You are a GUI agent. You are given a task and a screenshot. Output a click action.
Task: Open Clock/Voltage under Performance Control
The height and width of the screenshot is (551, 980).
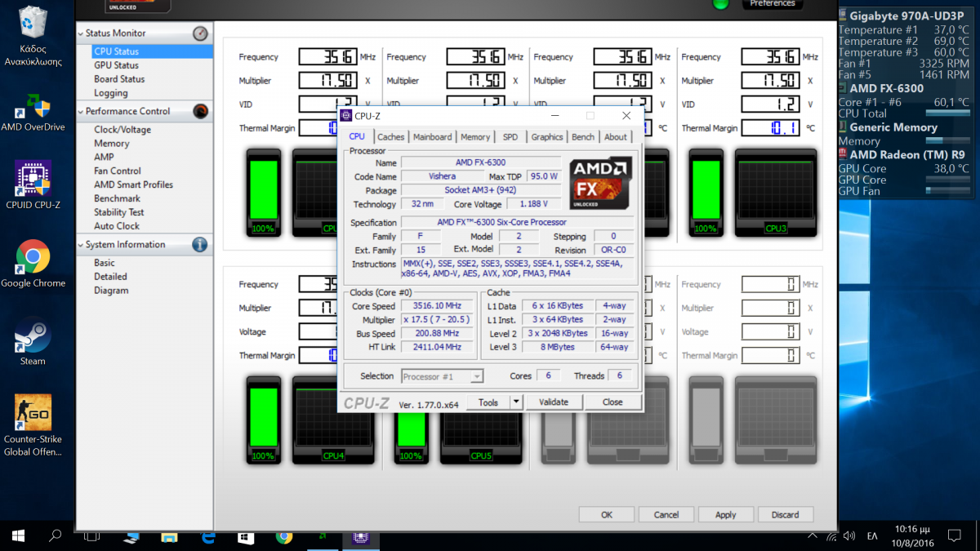point(122,130)
